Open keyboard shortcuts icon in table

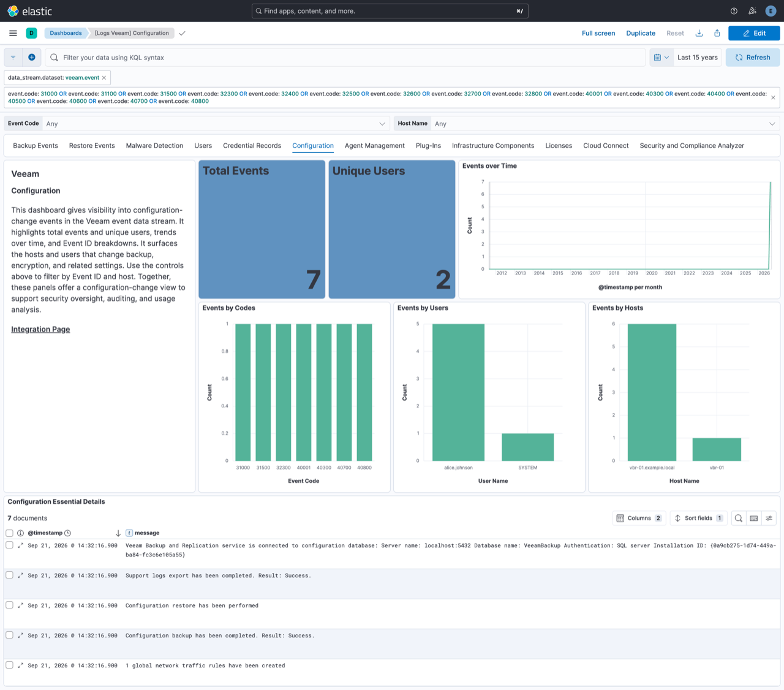coord(754,518)
